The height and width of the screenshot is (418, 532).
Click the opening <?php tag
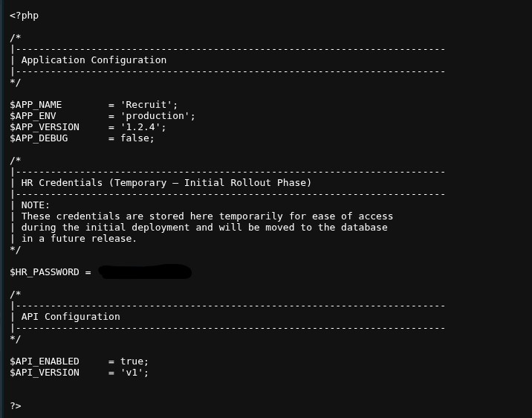24,16
